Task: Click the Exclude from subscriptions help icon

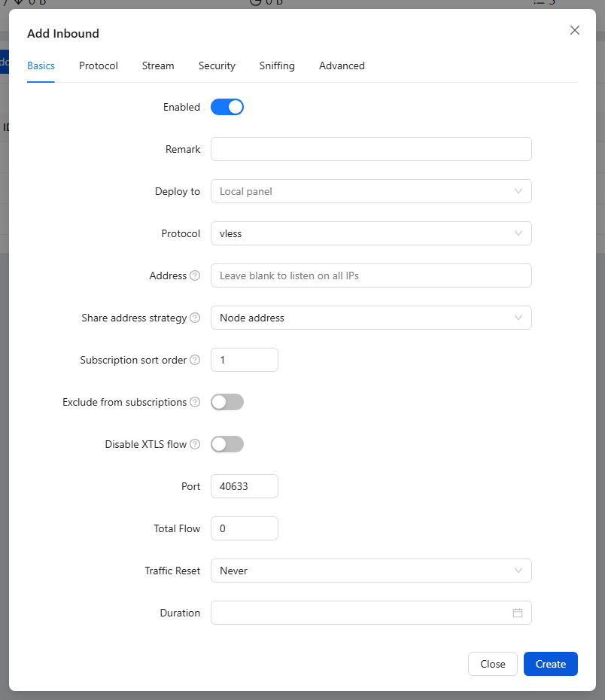Action: pos(195,402)
